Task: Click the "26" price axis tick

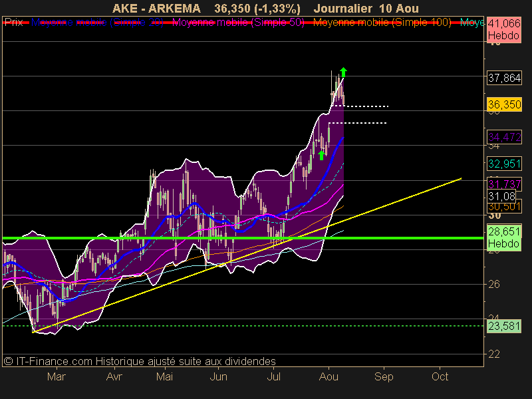Action: (x=494, y=284)
